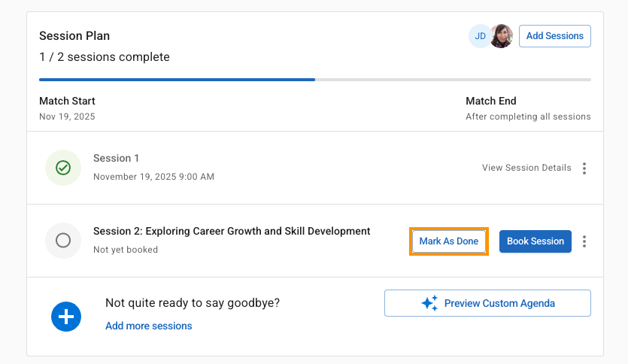Select the Session 1 title
Screen dimensions: 628x364
(117, 159)
